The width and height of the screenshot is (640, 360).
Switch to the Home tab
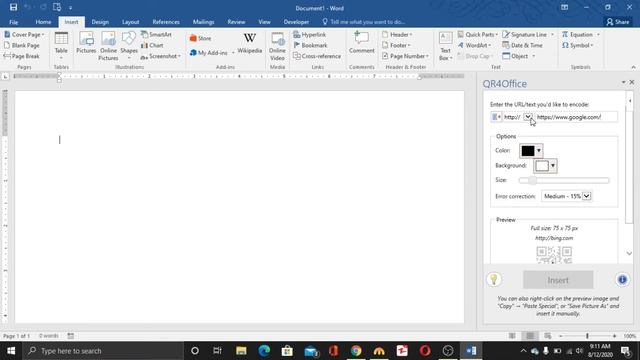point(43,22)
